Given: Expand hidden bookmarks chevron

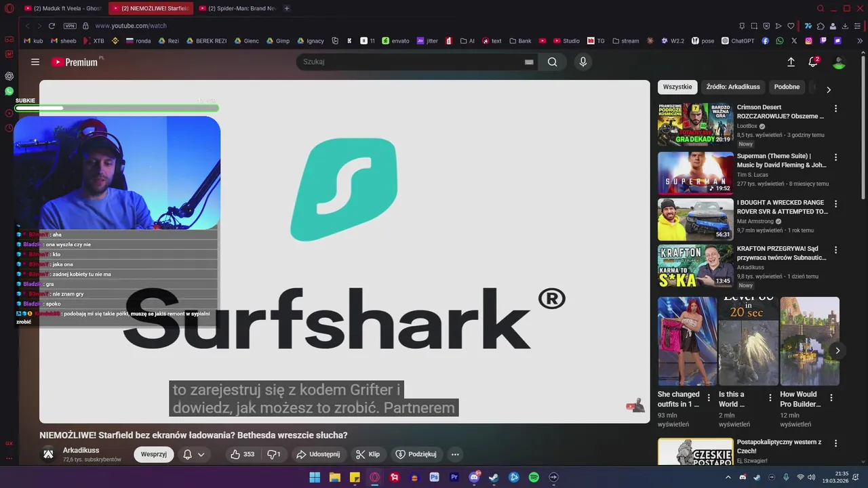Looking at the screenshot, I should tap(861, 41).
